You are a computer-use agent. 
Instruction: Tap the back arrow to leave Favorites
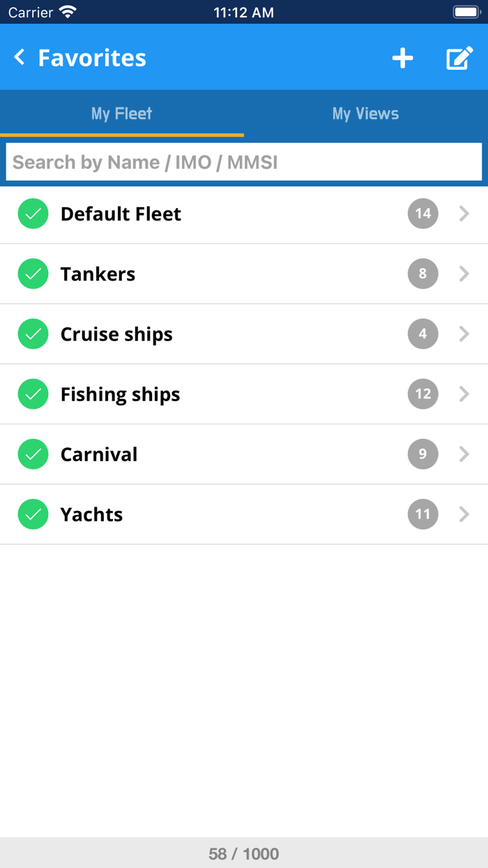pos(19,59)
